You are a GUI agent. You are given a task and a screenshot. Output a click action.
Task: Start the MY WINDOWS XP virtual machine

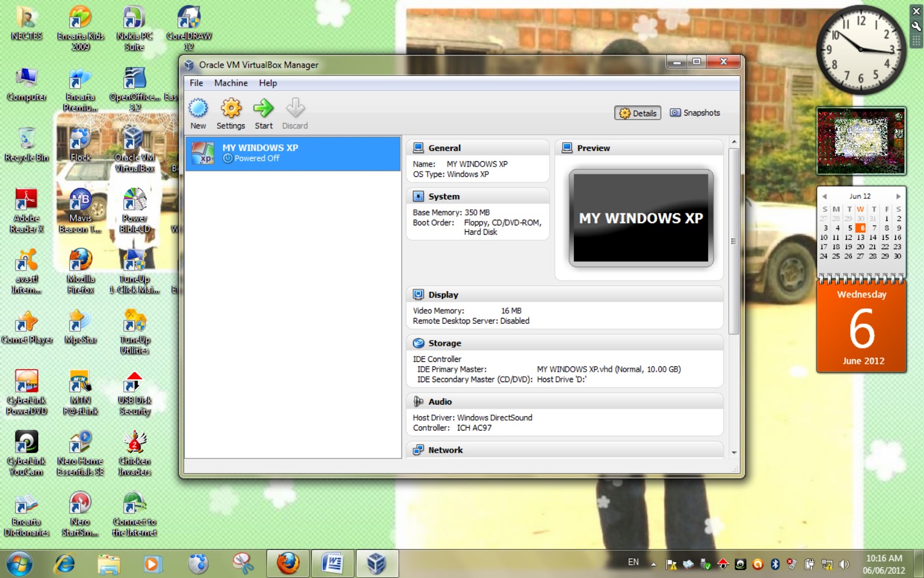coord(263,113)
